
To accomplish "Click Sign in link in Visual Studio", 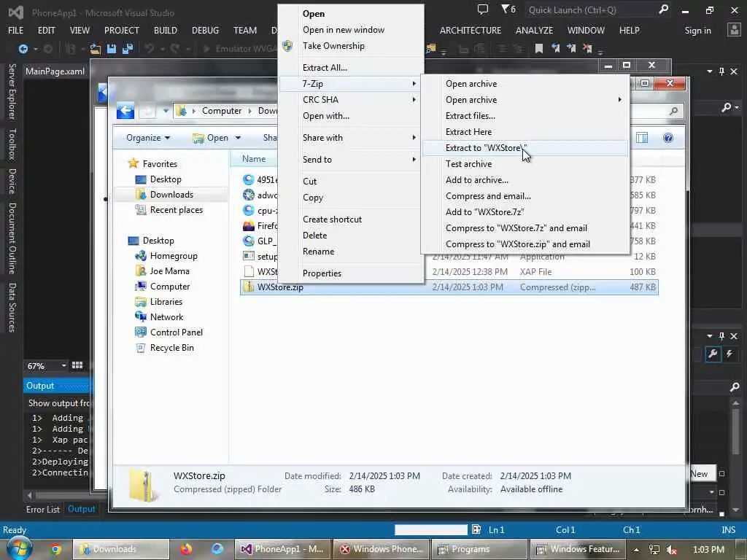I will pos(697,31).
